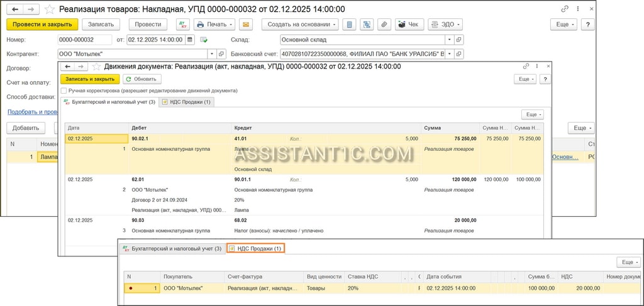Click Кредит column header

coord(326,128)
